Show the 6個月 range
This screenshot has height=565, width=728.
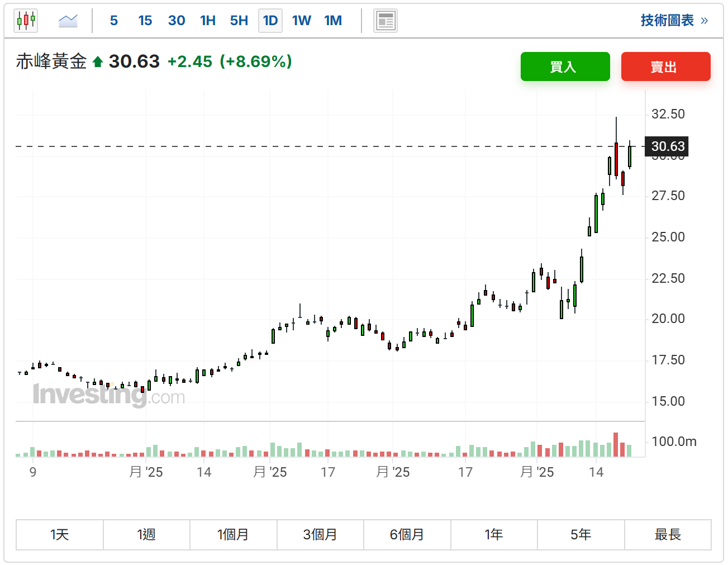click(x=407, y=535)
